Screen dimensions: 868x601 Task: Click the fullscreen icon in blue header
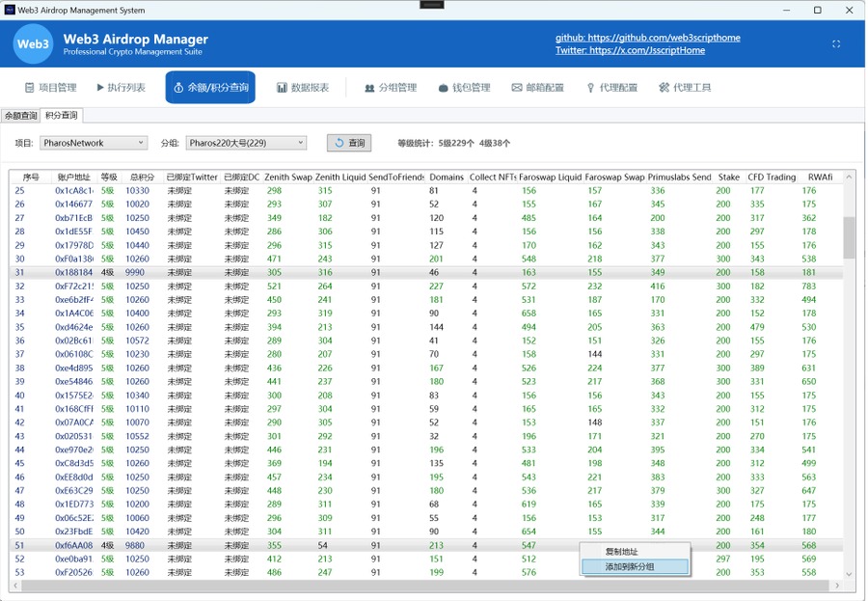pyautogui.click(x=836, y=43)
